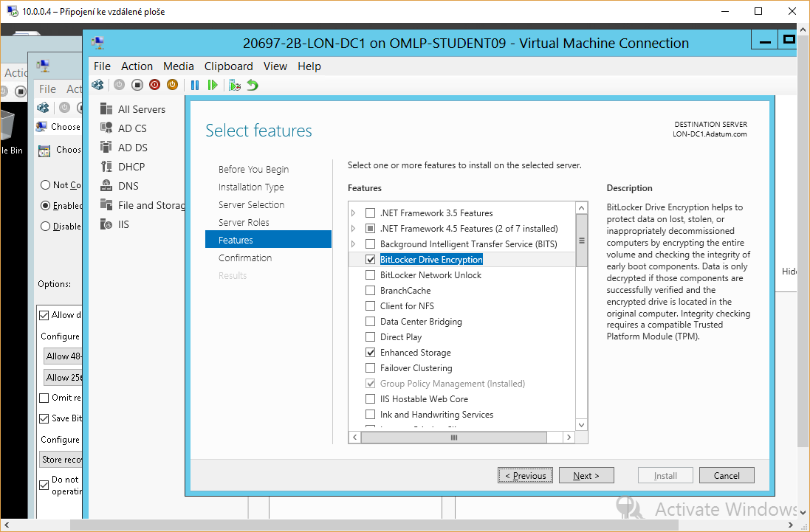Open Clipboard menu

coord(228,66)
